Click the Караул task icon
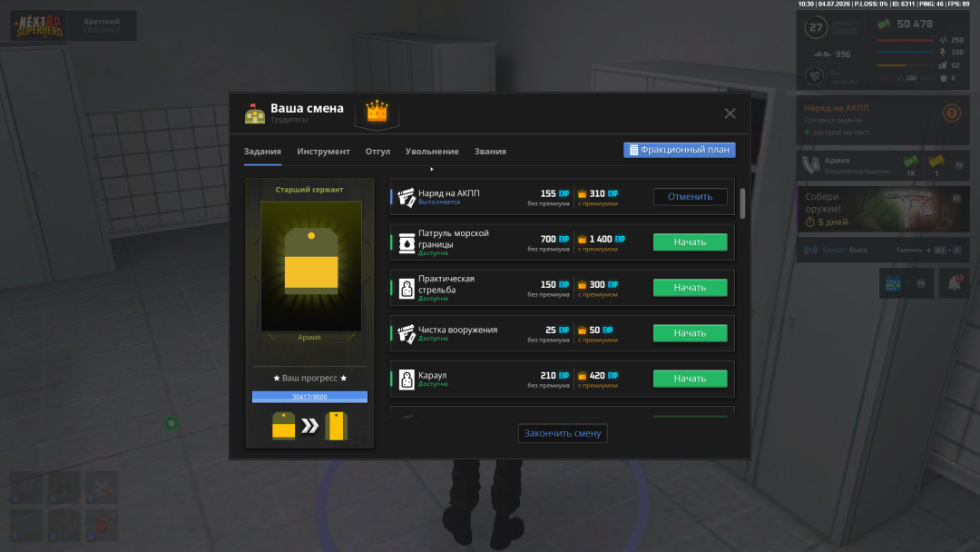This screenshot has height=552, width=980. click(407, 379)
